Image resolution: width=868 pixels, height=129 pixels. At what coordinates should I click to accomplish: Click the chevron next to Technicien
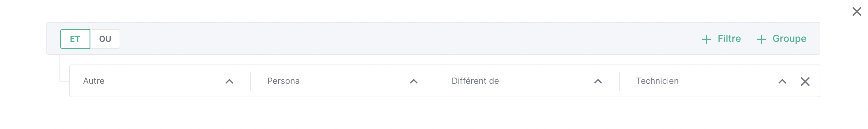tap(782, 82)
